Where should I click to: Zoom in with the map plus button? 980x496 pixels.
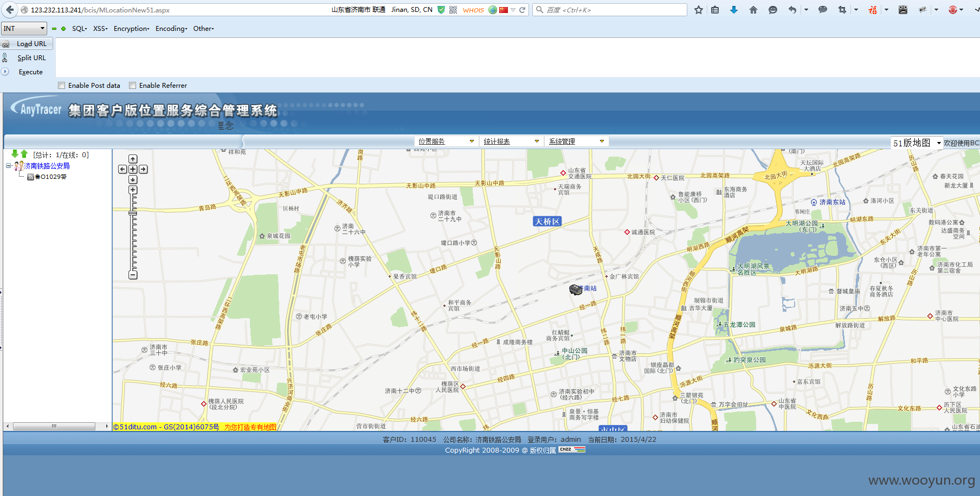(x=133, y=190)
